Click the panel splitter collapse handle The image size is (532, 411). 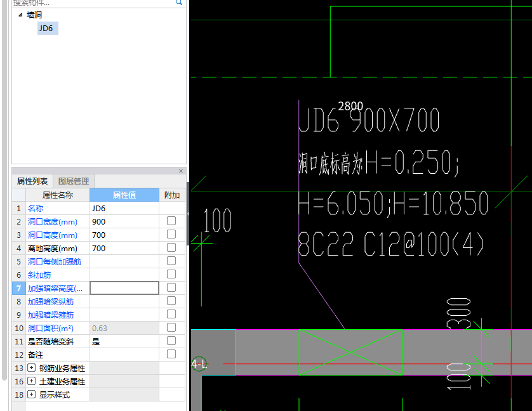[x=188, y=214]
